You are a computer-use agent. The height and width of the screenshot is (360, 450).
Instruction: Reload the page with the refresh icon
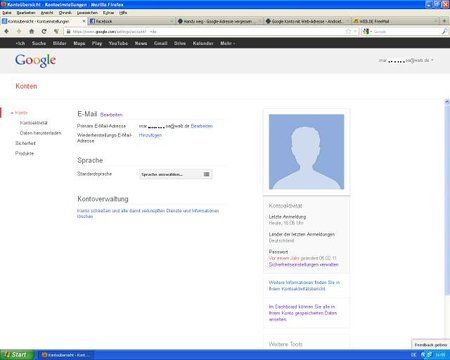[x=44, y=31]
